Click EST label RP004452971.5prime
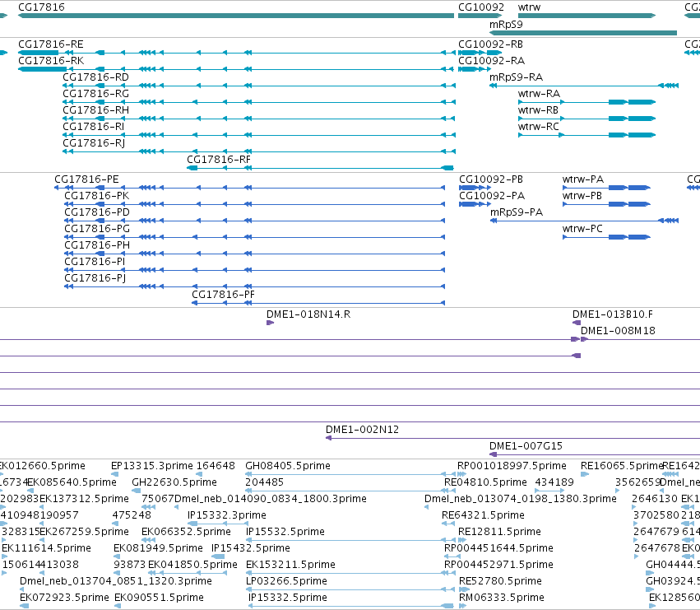Image resolution: width=700 pixels, height=610 pixels. click(498, 565)
